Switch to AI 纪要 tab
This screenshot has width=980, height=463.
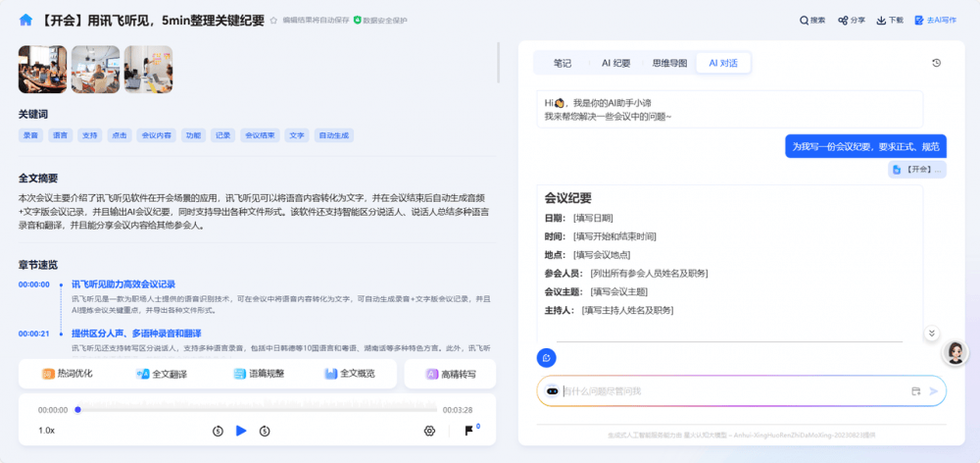coord(615,63)
